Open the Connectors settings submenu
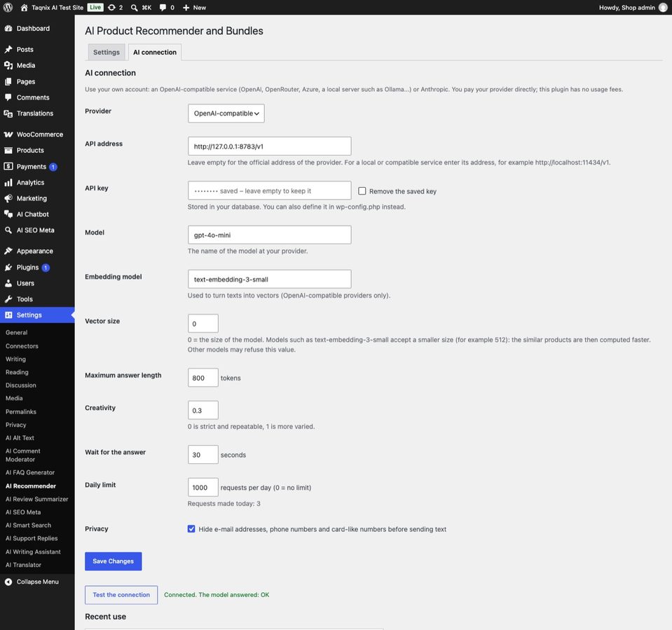The width and height of the screenshot is (672, 630). click(x=22, y=346)
